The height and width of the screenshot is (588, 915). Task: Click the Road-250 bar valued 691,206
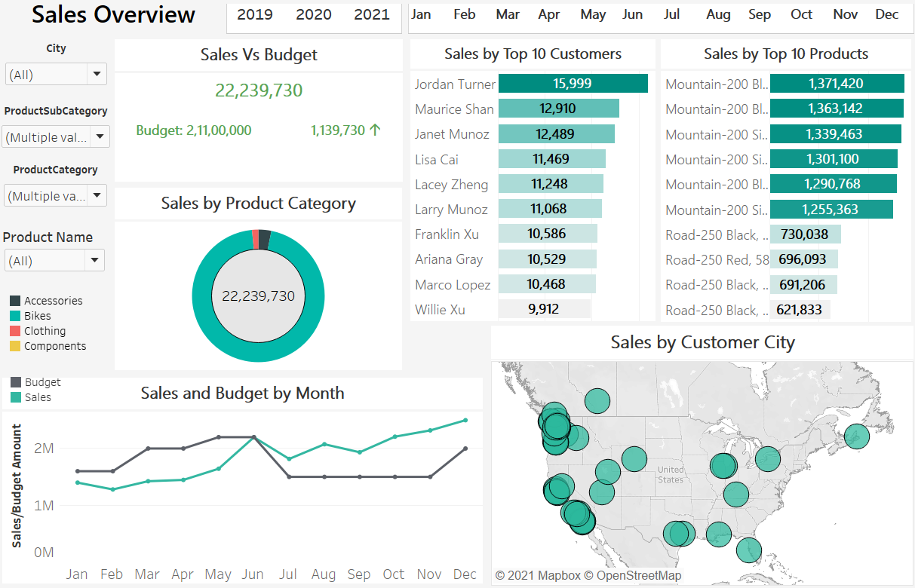pyautogui.click(x=803, y=284)
